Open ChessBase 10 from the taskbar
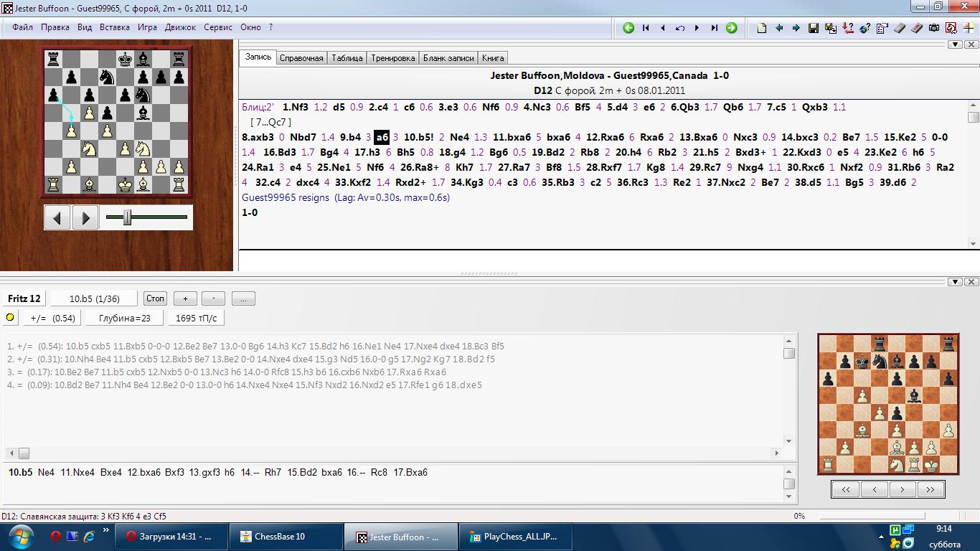The image size is (980, 551). pyautogui.click(x=280, y=537)
